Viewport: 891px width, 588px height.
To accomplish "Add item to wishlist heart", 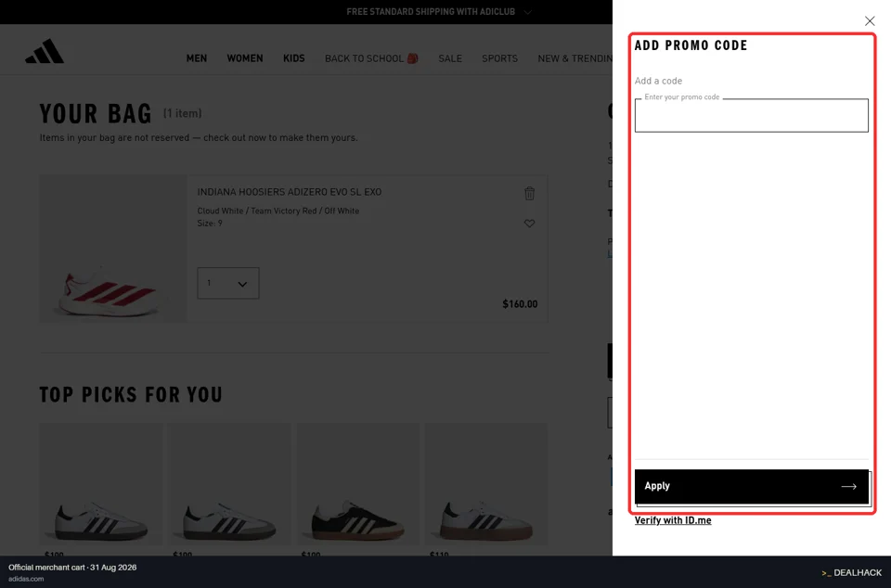I will point(529,224).
